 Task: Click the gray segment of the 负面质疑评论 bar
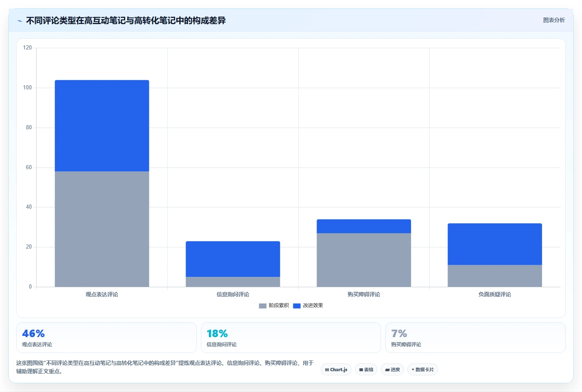click(x=495, y=276)
